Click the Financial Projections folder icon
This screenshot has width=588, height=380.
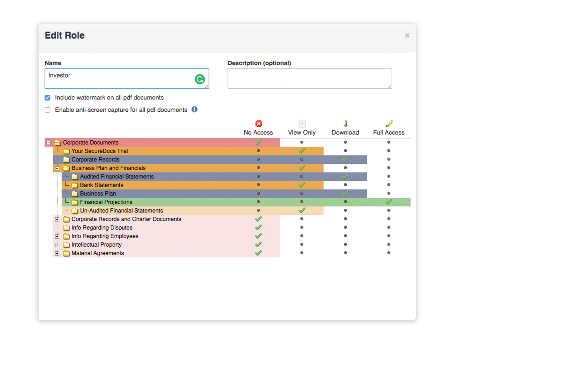click(x=75, y=202)
